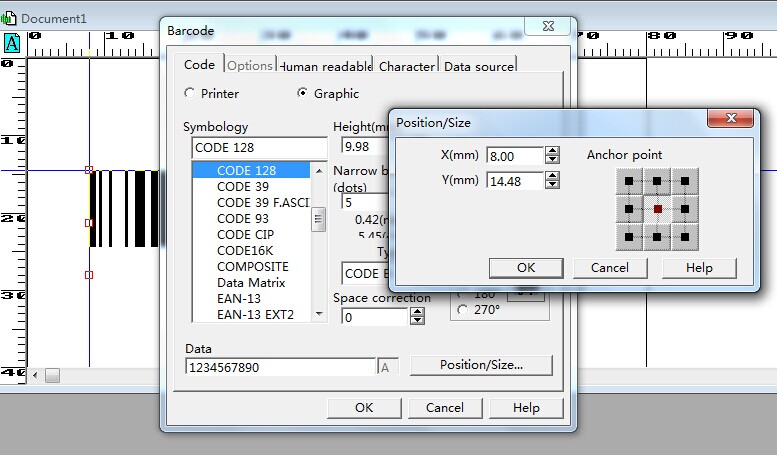Select EAN-13 EXT2 in symbology list
777x455 pixels.
251,315
